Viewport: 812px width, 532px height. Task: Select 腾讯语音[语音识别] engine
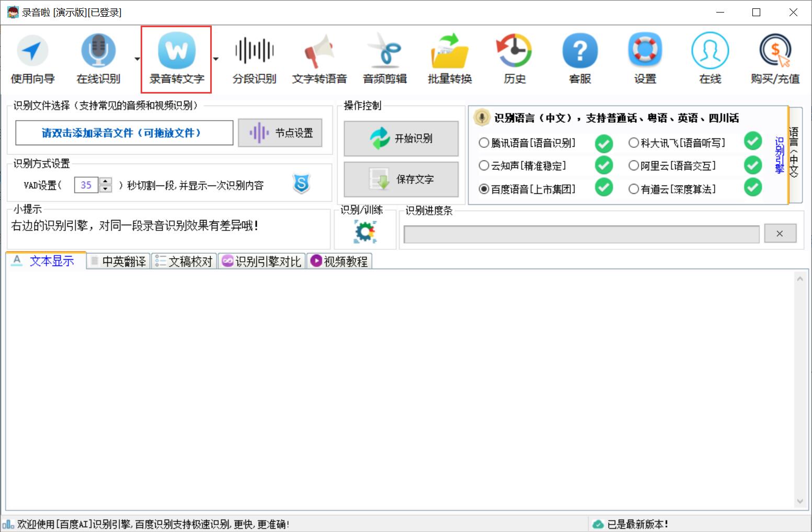coord(527,143)
